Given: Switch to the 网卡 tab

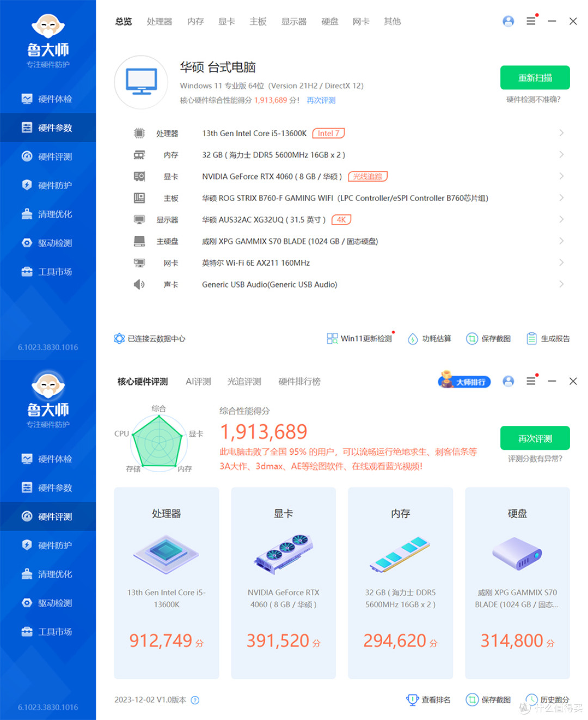Looking at the screenshot, I should pos(361,21).
